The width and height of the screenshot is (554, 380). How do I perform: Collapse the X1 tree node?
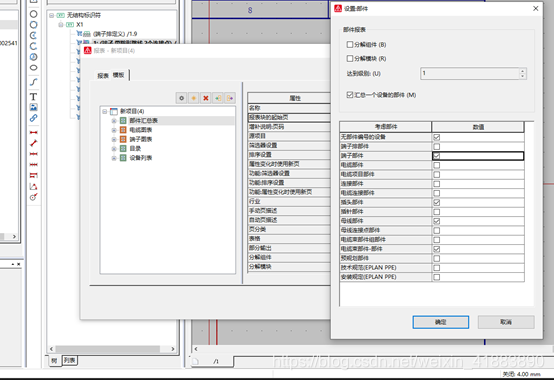tap(61, 24)
